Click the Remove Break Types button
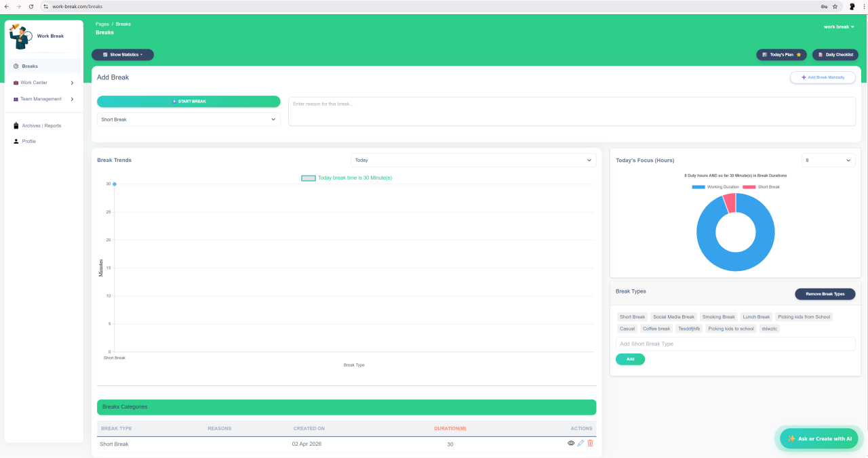This screenshot has width=868, height=458. [825, 294]
